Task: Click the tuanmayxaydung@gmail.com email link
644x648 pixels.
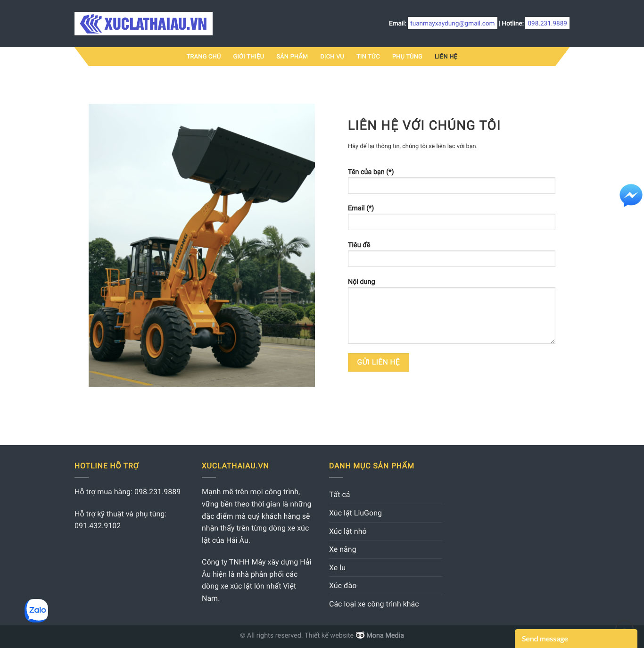Action: coord(453,23)
